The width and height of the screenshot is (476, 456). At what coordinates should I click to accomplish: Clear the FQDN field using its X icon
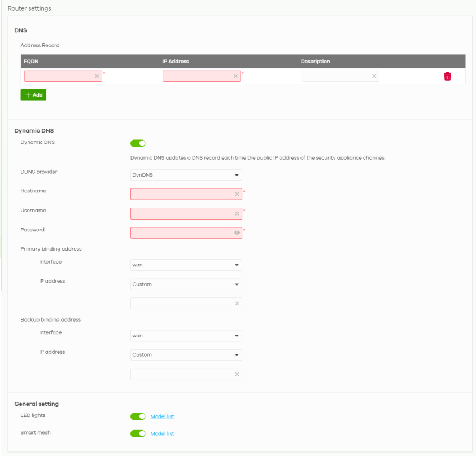click(97, 76)
